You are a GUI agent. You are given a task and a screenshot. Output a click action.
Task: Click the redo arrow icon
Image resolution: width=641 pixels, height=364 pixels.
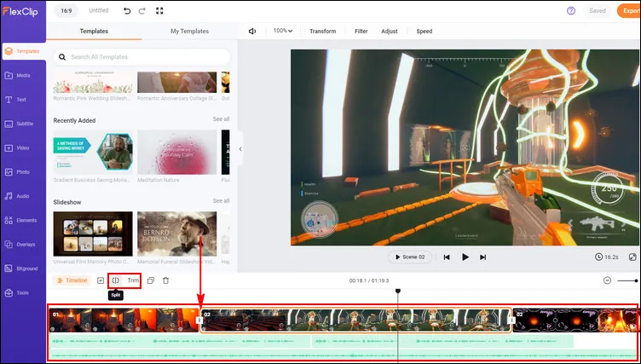pyautogui.click(x=141, y=11)
